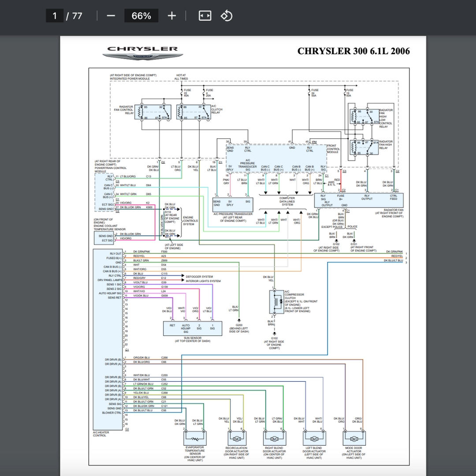
Task: Select the right blend door actuator symbol
Action: [x=274, y=438]
